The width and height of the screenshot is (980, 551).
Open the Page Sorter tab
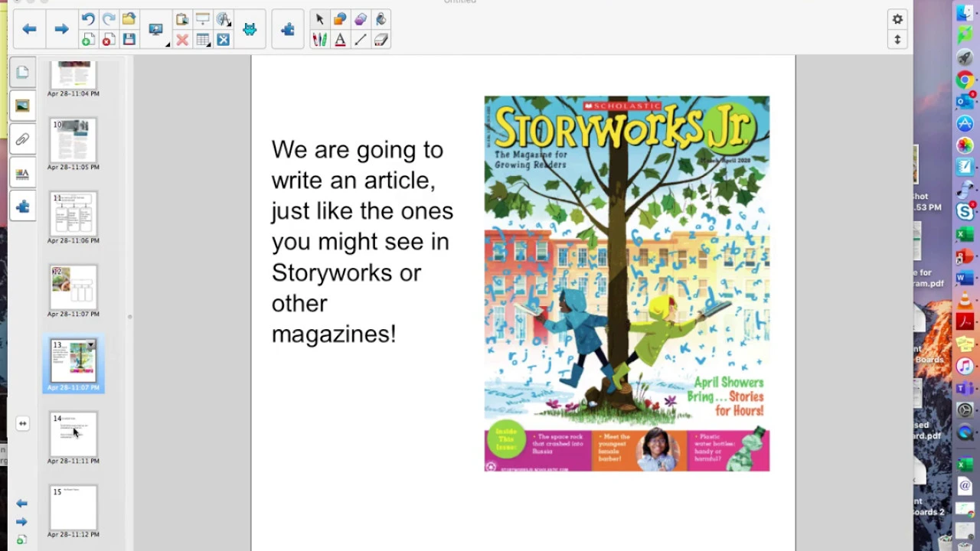tap(22, 72)
